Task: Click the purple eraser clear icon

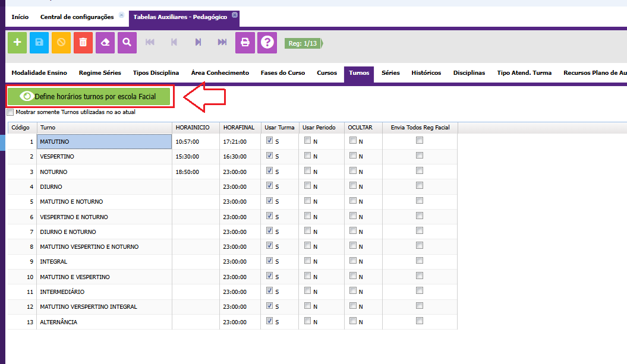Action: pyautogui.click(x=105, y=42)
